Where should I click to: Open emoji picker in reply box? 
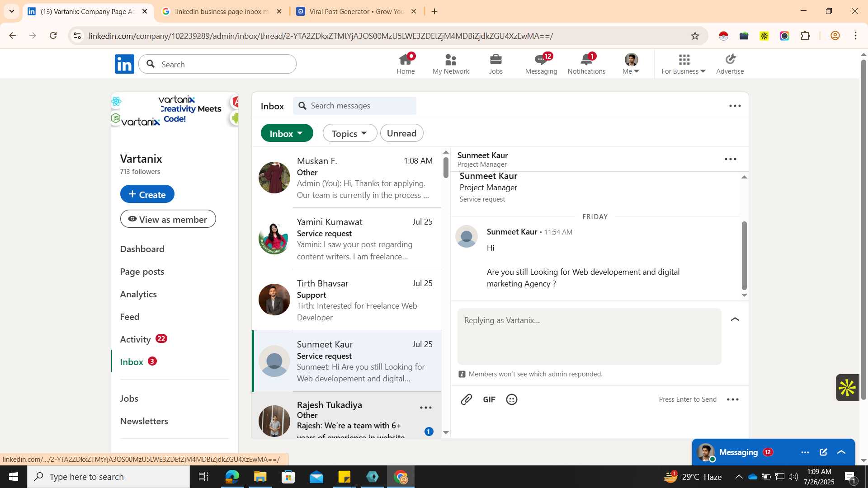512,399
